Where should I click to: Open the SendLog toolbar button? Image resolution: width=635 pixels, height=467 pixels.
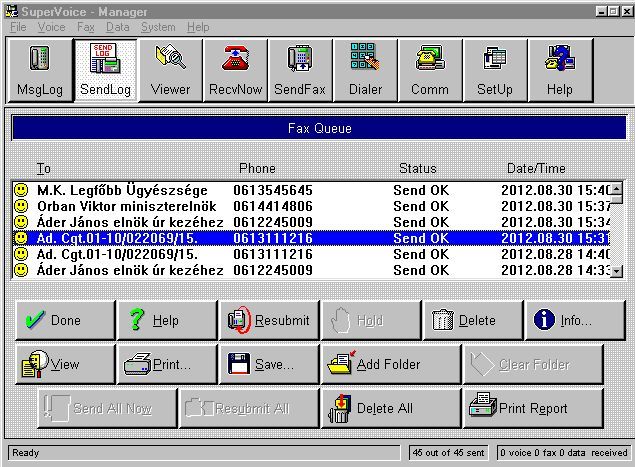click(x=105, y=70)
